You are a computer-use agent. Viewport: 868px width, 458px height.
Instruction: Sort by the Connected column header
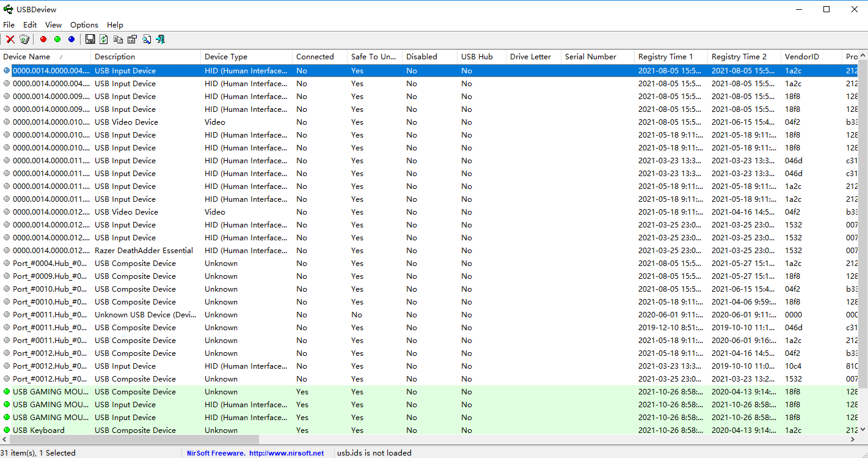[315, 56]
